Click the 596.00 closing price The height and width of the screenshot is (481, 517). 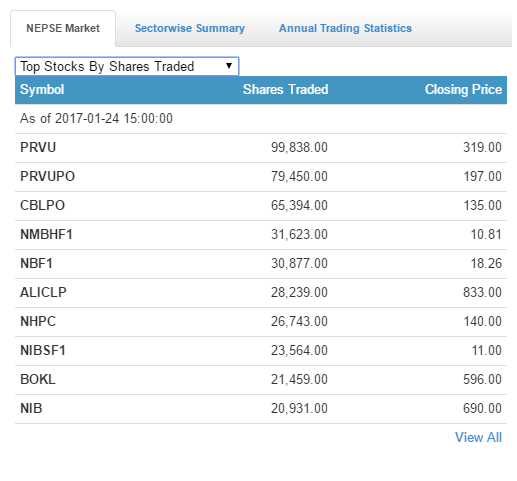(482, 379)
